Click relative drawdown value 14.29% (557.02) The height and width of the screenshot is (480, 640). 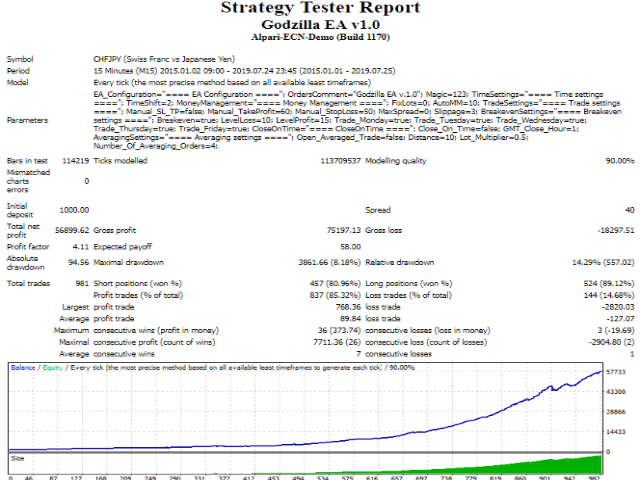pyautogui.click(x=603, y=262)
